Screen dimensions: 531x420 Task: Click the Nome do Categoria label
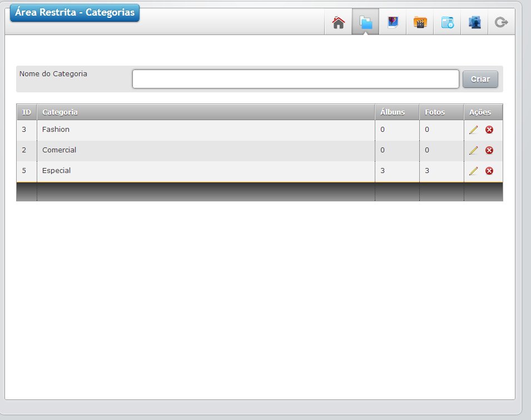(53, 74)
